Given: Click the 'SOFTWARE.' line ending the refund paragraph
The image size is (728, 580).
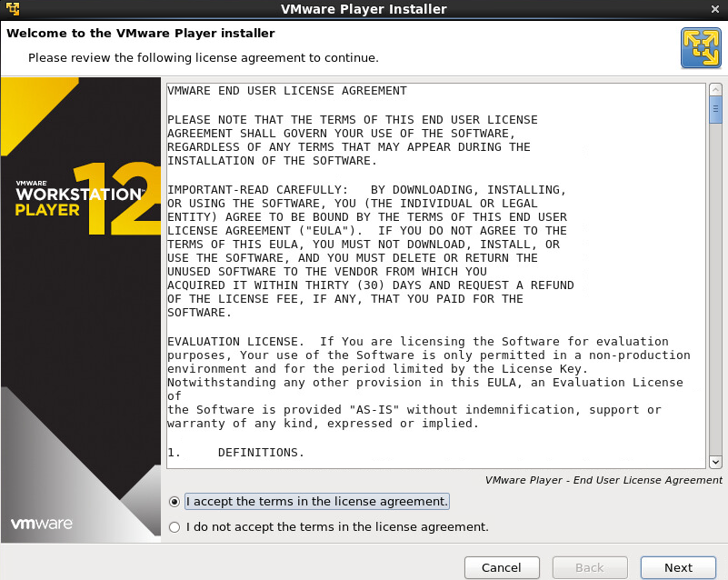Looking at the screenshot, I should point(199,312).
